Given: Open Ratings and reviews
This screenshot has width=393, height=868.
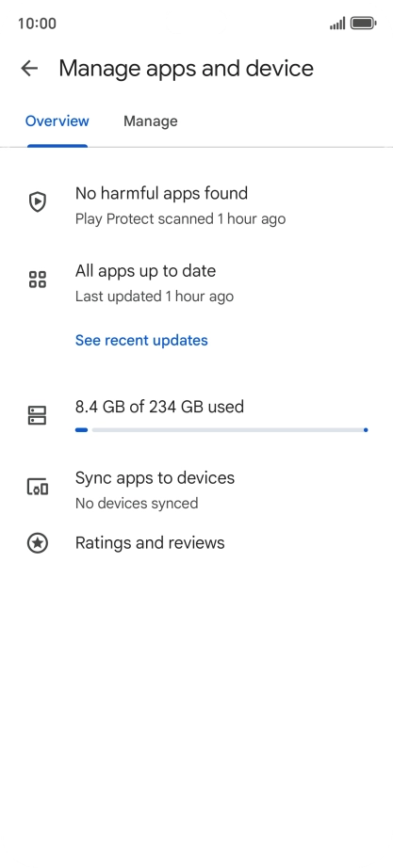Looking at the screenshot, I should 196,543.
